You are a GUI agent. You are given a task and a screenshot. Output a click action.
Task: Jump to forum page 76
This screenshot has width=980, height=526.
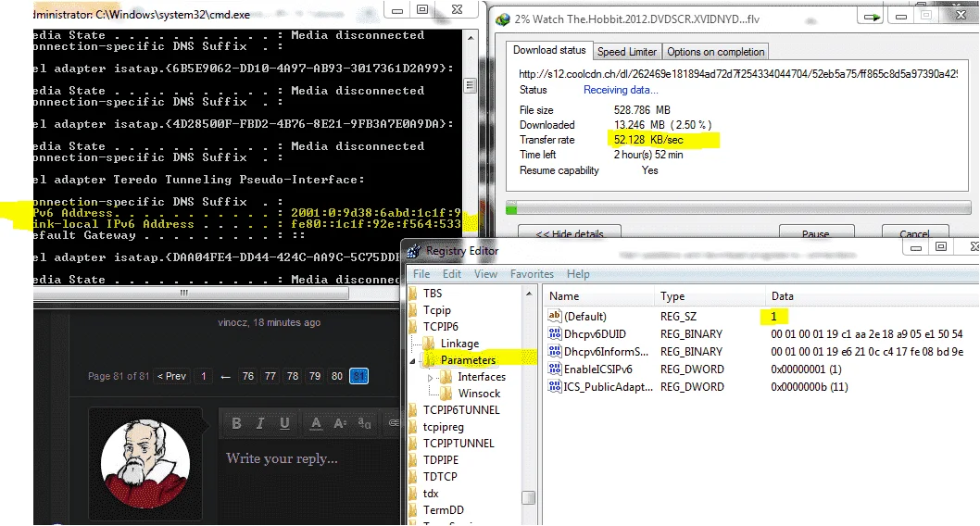[x=248, y=376]
